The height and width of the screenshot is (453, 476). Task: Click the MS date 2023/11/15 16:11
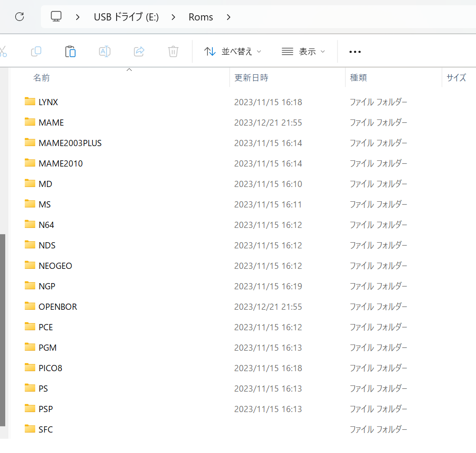pos(268,205)
